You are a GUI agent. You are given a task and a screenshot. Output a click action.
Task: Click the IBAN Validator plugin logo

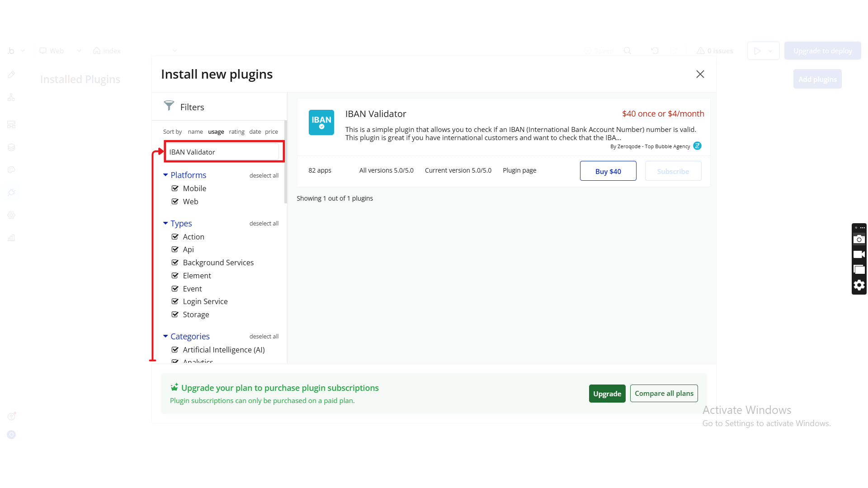click(x=321, y=122)
